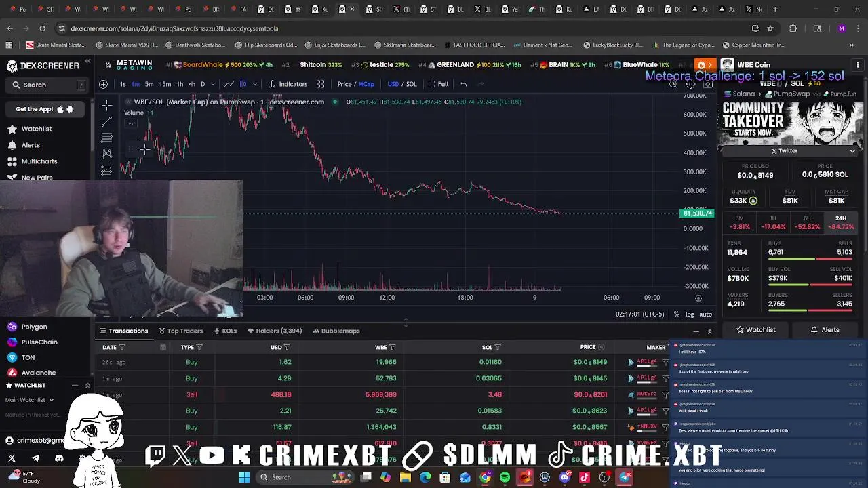Open chart quick search icon
The height and width of the screenshot is (488, 868).
[x=673, y=85]
